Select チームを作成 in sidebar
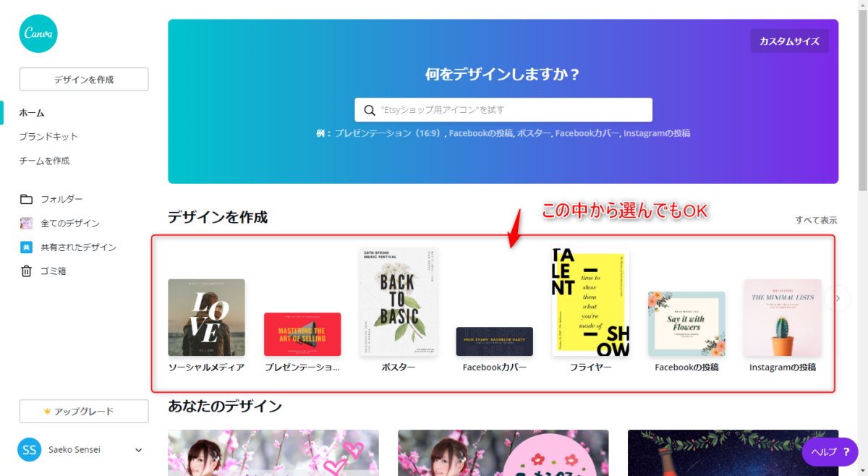The image size is (868, 476). (44, 161)
